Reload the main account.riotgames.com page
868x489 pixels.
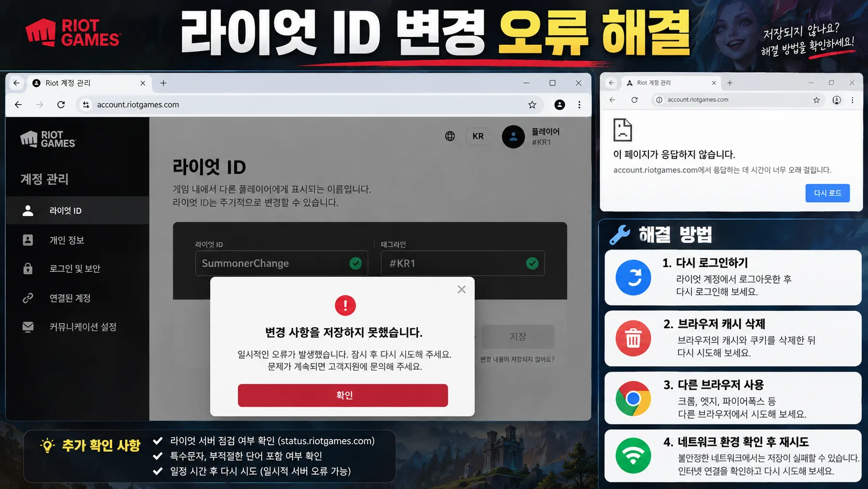click(61, 104)
